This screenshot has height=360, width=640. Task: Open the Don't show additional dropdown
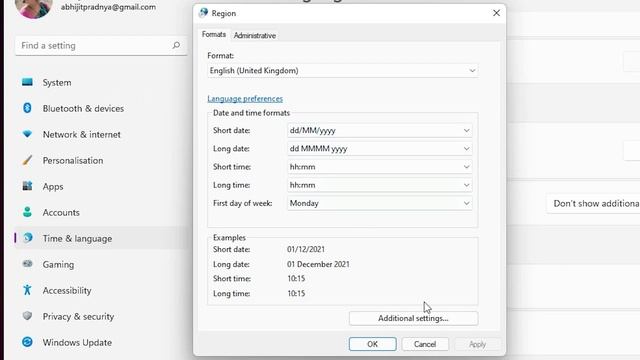[x=593, y=203]
